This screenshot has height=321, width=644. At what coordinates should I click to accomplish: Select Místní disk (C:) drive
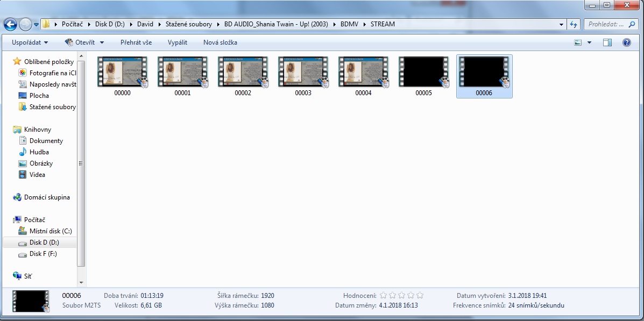point(50,231)
